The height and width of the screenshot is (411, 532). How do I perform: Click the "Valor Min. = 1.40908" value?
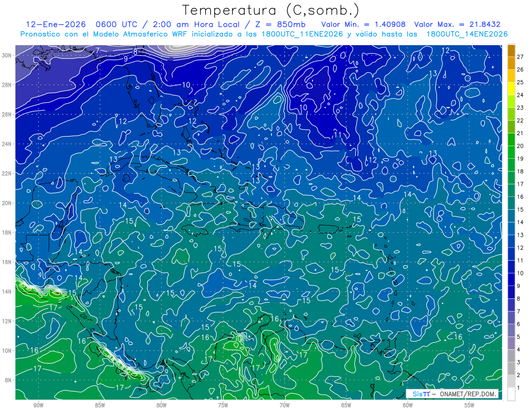[363, 24]
